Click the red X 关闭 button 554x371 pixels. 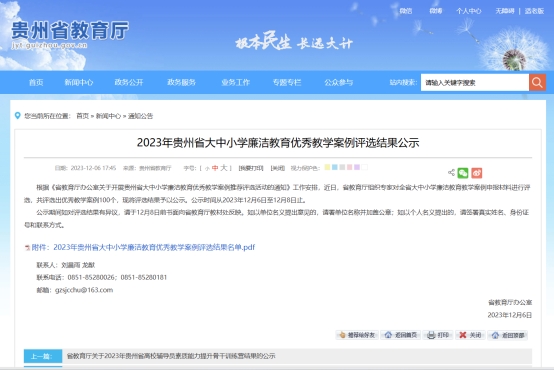[x=470, y=335]
